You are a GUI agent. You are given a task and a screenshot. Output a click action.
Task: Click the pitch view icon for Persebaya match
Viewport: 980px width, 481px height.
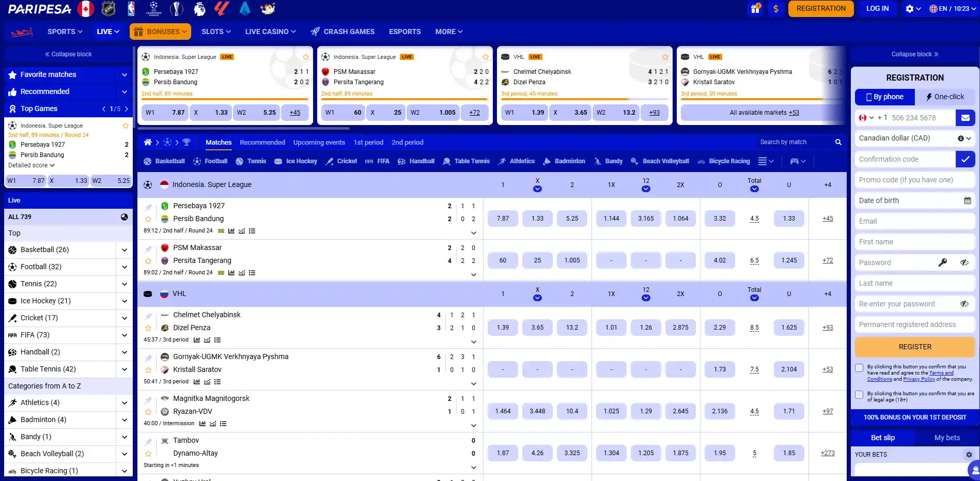point(221,231)
